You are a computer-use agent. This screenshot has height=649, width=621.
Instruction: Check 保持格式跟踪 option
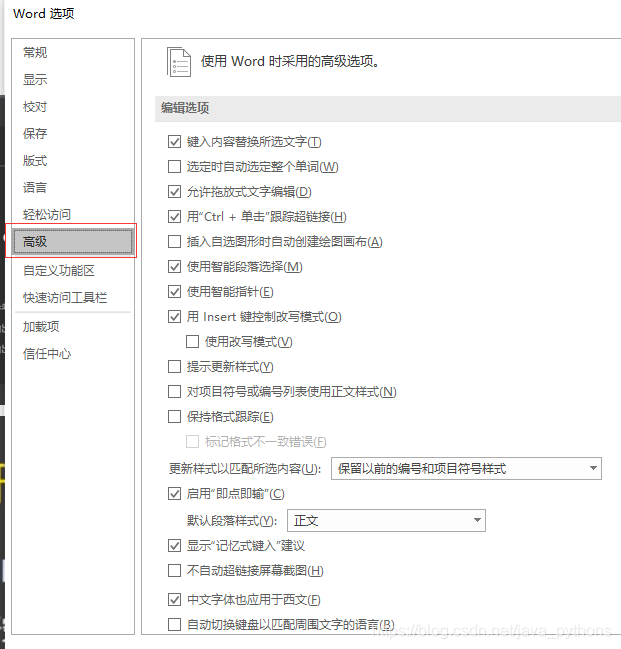point(174,416)
